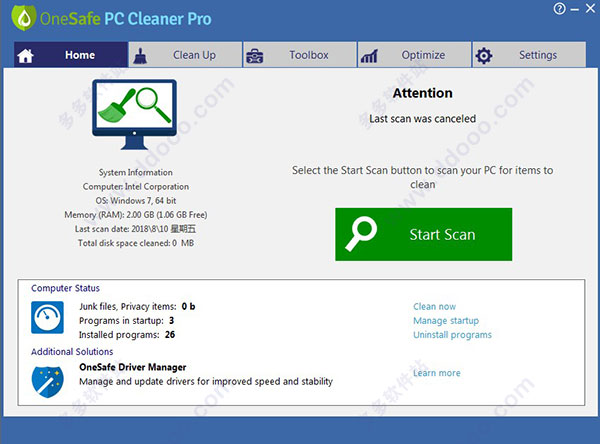Click the magnifier icon on Start Scan

pos(361,234)
